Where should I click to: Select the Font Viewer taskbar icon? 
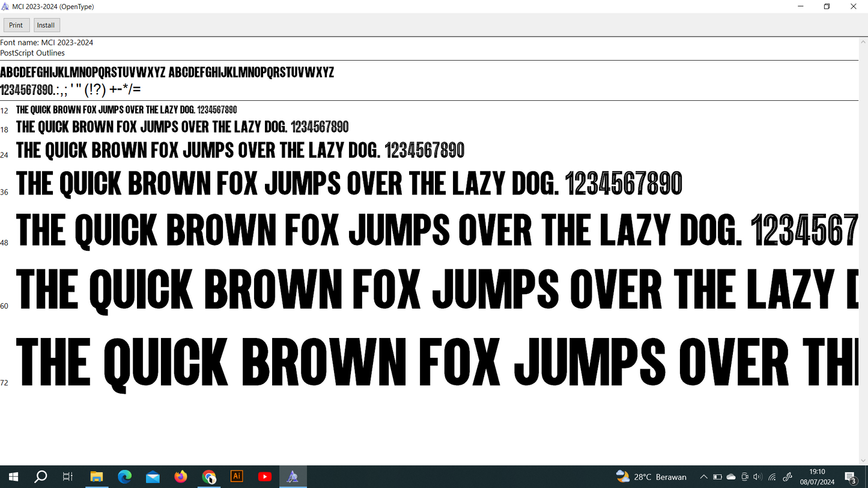click(x=293, y=477)
